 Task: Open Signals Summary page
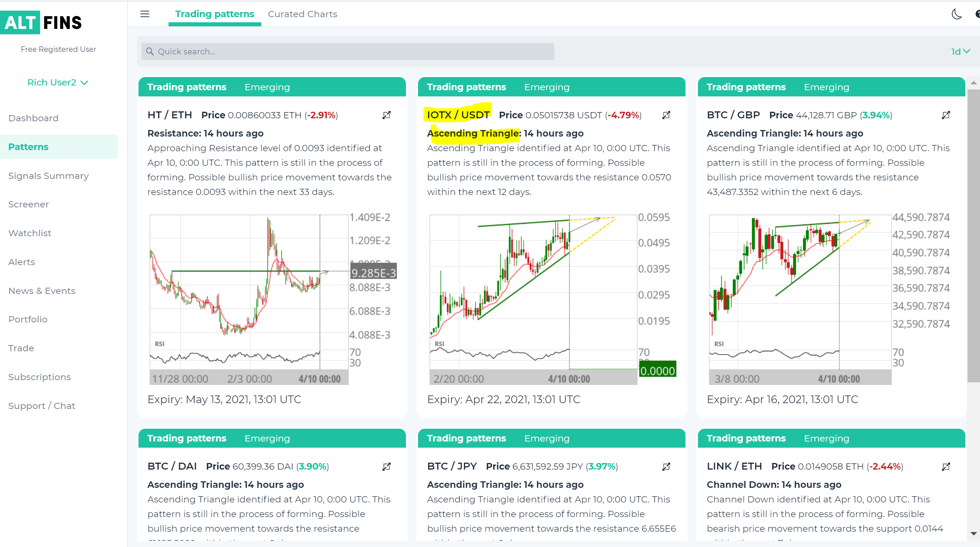click(x=48, y=176)
